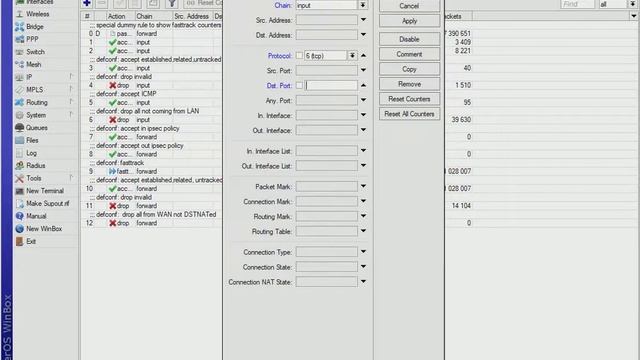Click the Reset Counters button

409,99
